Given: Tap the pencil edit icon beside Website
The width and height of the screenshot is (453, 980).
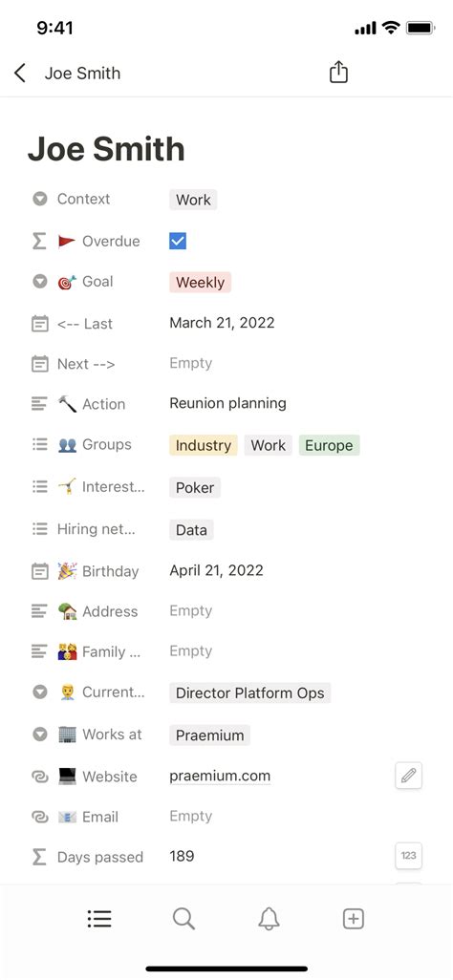Looking at the screenshot, I should [409, 776].
